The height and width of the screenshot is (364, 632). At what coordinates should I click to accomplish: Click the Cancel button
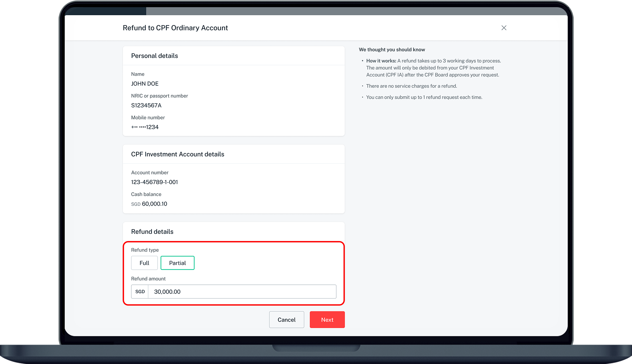(286, 320)
